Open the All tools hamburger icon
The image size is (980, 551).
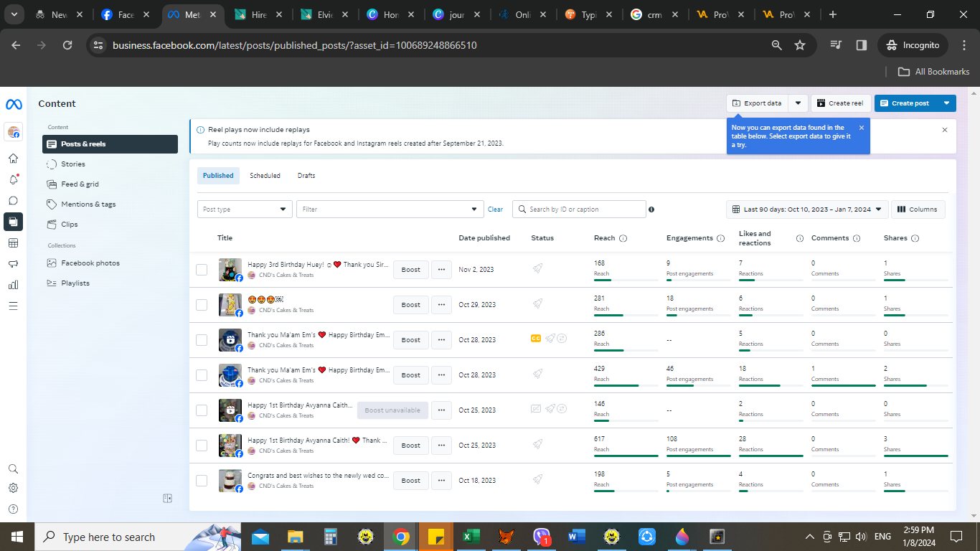(x=13, y=306)
